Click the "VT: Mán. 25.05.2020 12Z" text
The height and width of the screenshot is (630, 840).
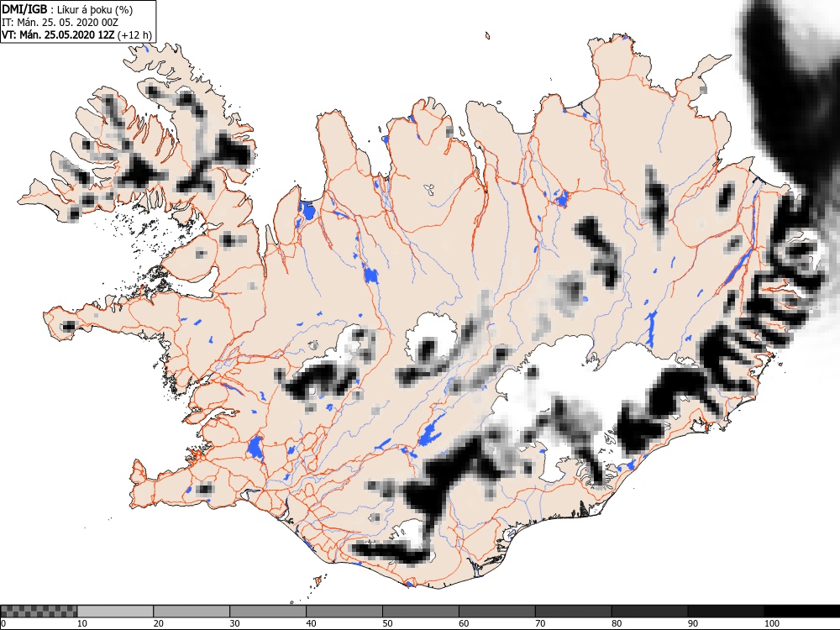(x=58, y=35)
